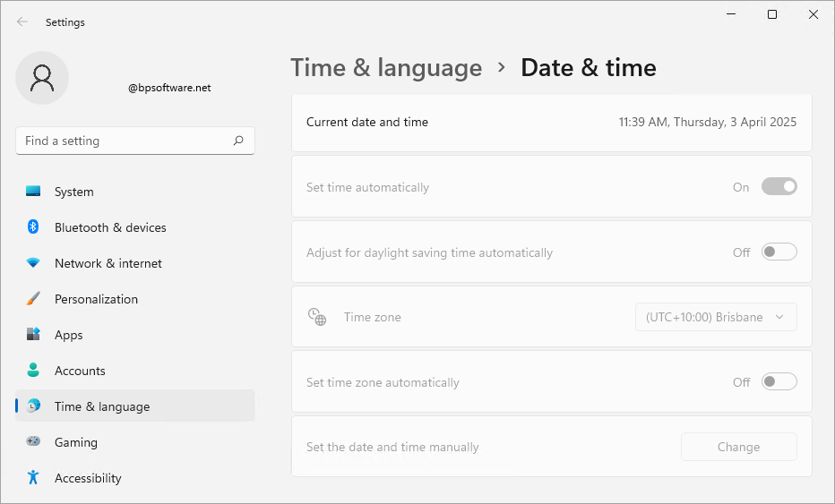The height and width of the screenshot is (504, 835).
Task: Toggle Set time automatically switch
Action: click(x=779, y=186)
